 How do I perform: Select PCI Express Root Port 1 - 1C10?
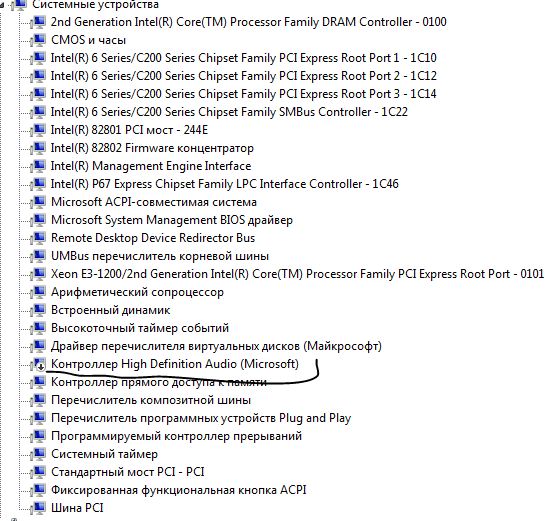pyautogui.click(x=244, y=58)
